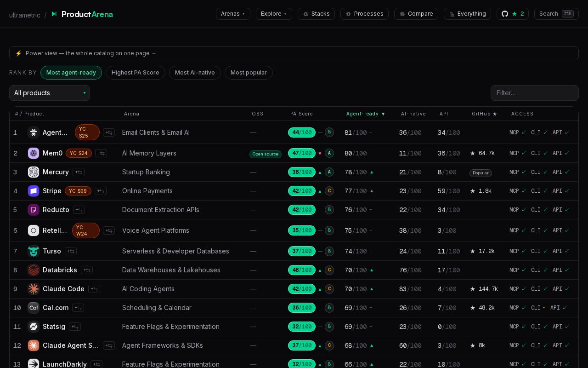Click "Serverless & Developer Databases" arena text
Screen dimensions: 588x368
(x=175, y=251)
